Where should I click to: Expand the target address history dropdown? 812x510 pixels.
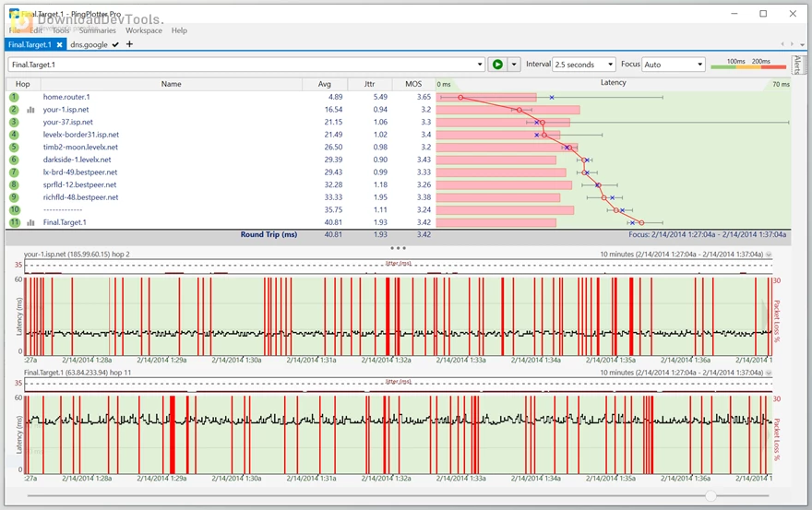coord(480,65)
